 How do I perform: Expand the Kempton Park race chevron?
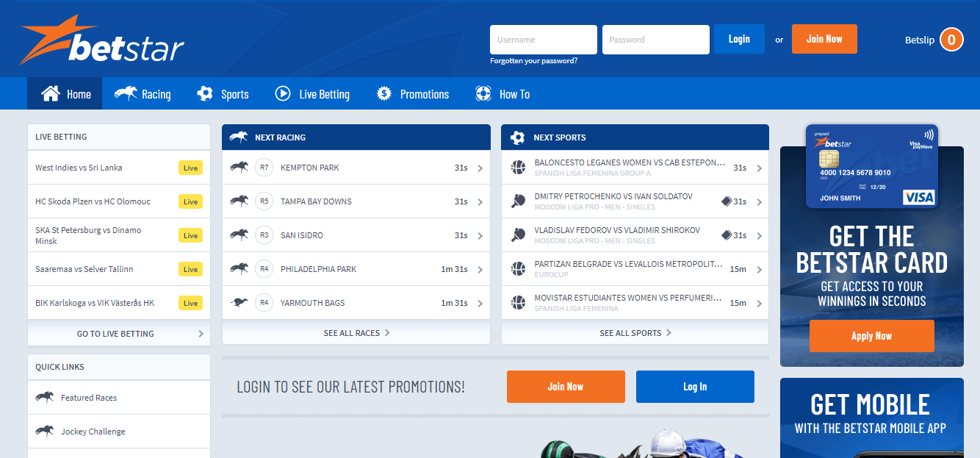coord(480,168)
